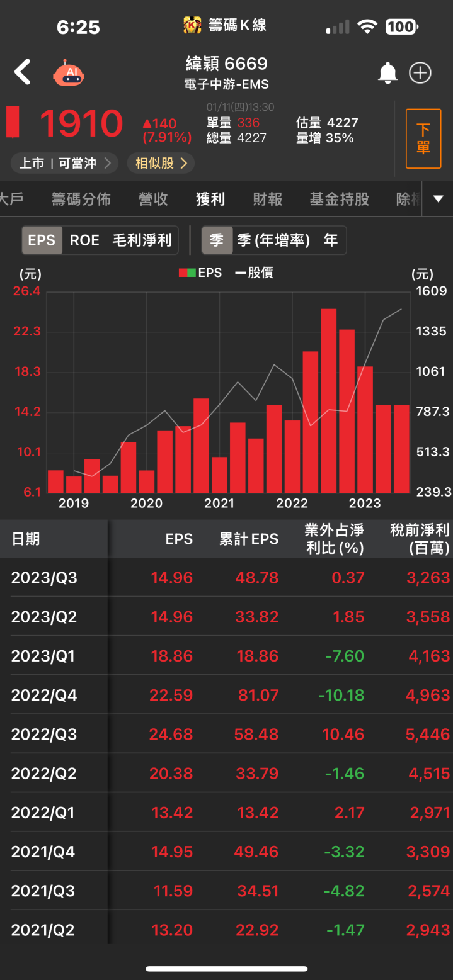
Task: Tap the 2023/Q3 earnings row
Action: tap(226, 578)
